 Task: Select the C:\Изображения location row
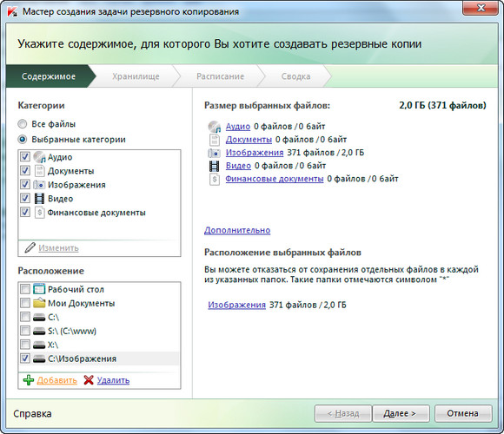click(99, 358)
